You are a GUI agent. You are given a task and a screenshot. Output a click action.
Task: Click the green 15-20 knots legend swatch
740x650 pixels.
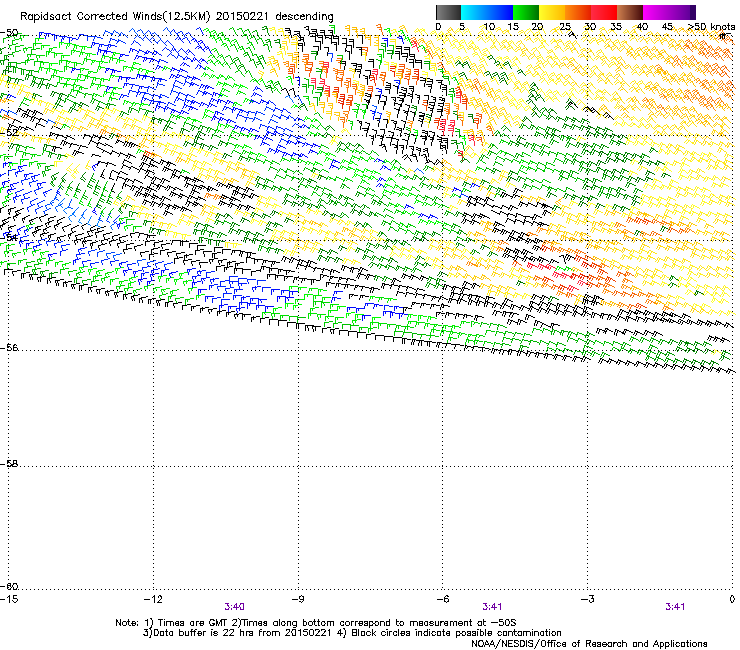[526, 12]
